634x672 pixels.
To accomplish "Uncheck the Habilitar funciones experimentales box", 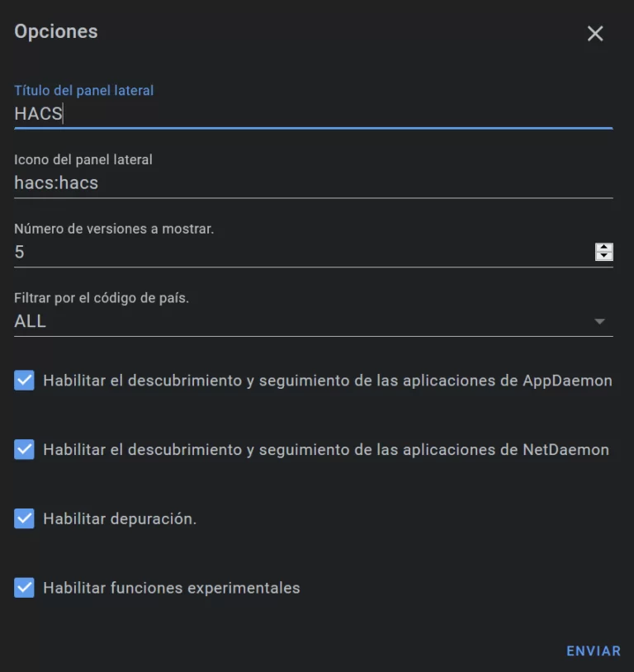I will [x=25, y=588].
